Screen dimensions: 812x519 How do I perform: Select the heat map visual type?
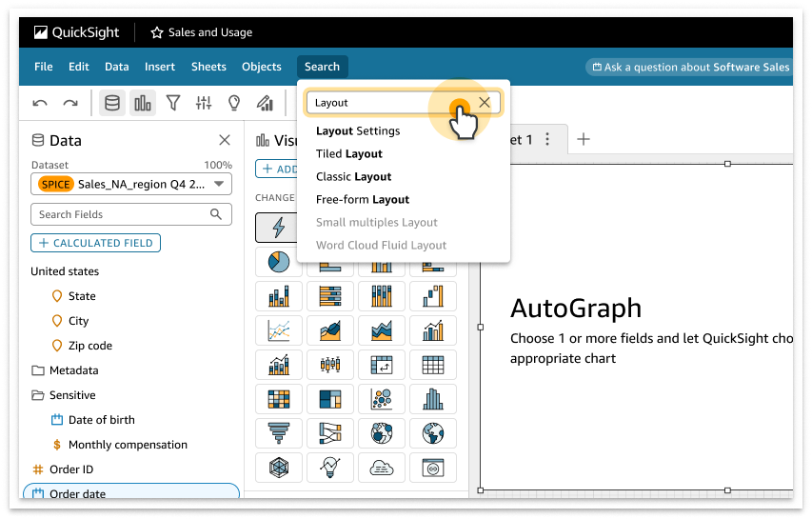coord(279,399)
